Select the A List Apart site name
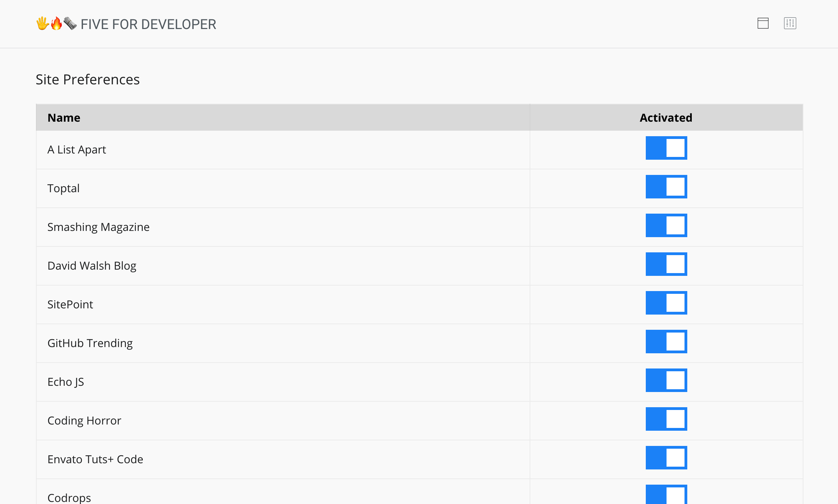This screenshot has height=504, width=838. point(77,149)
